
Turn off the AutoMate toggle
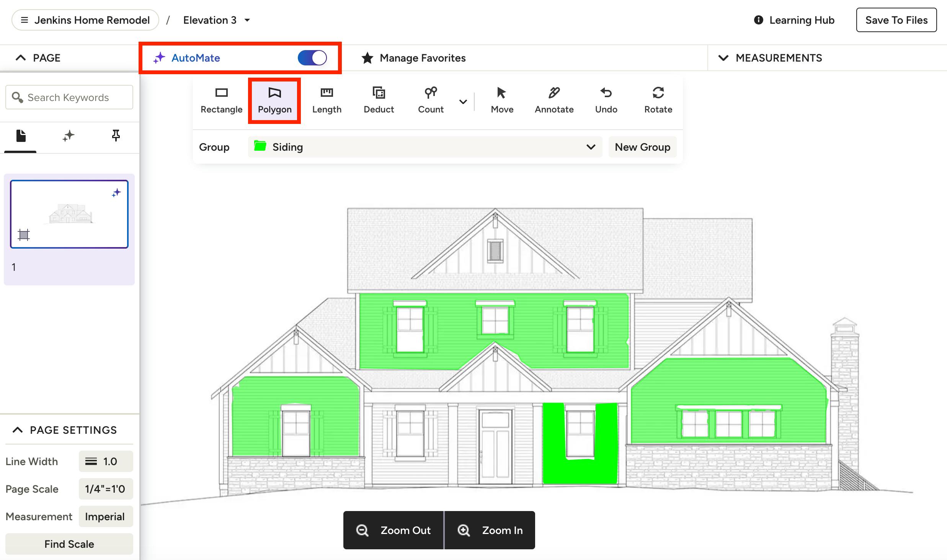tap(312, 58)
